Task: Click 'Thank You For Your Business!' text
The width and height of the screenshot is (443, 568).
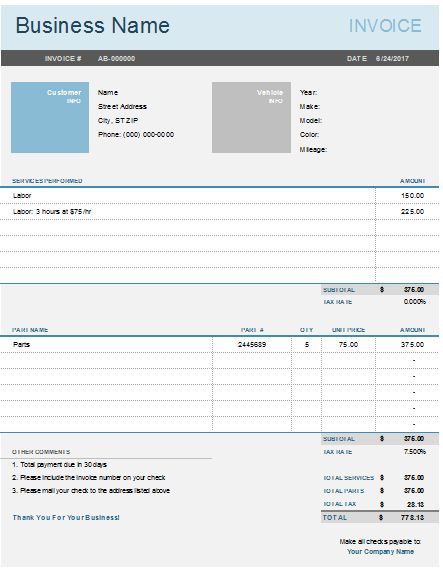Action: [x=66, y=517]
